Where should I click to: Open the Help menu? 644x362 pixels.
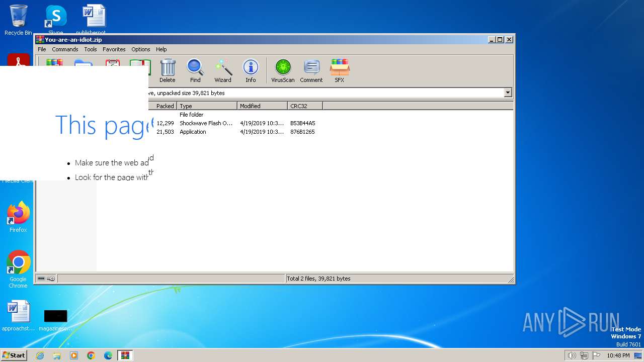point(161,49)
